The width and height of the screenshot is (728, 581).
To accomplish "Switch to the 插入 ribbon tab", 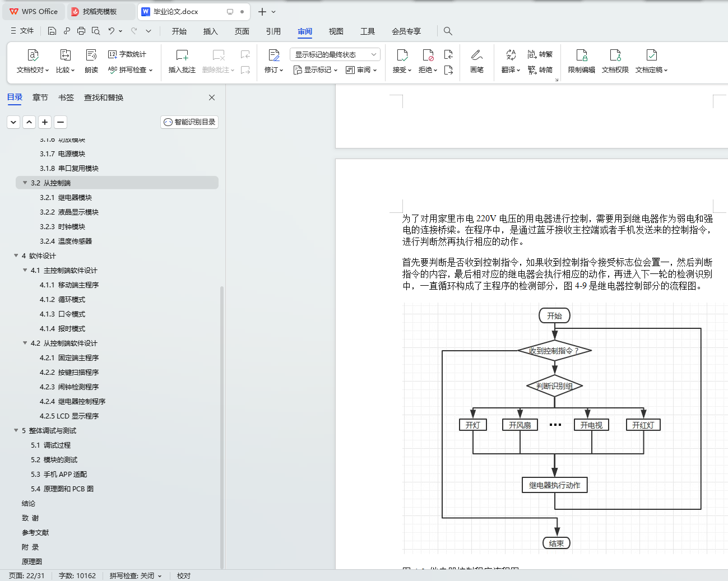I will 211,31.
